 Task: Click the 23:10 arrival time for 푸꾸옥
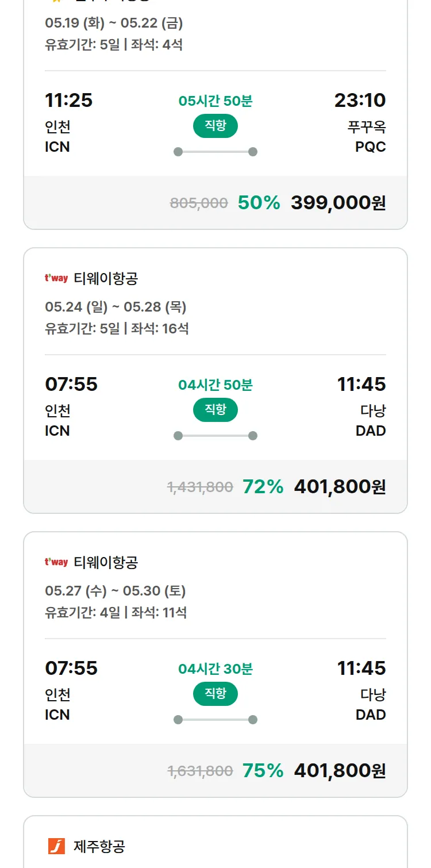[x=360, y=101]
